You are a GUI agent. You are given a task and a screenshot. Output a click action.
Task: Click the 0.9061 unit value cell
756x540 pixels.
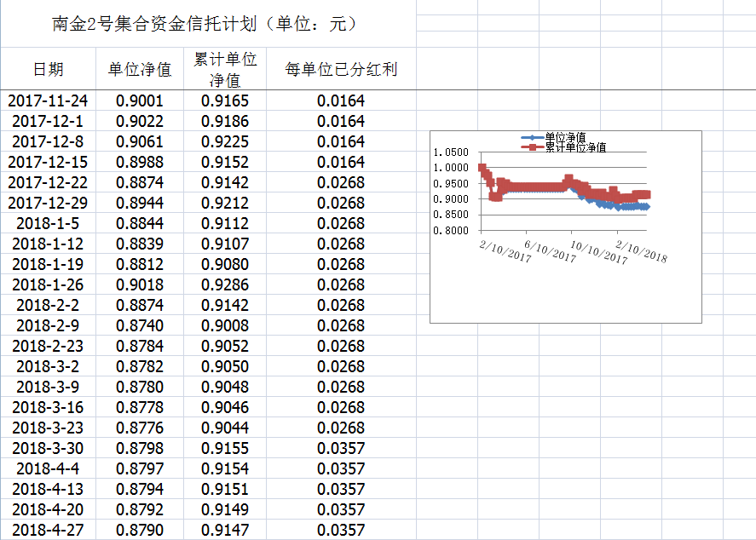tap(140, 141)
